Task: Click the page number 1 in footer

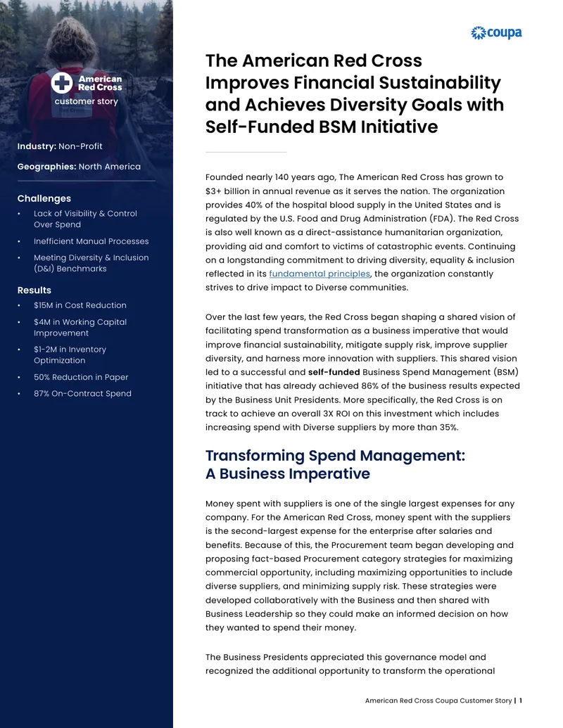Action: (521, 701)
